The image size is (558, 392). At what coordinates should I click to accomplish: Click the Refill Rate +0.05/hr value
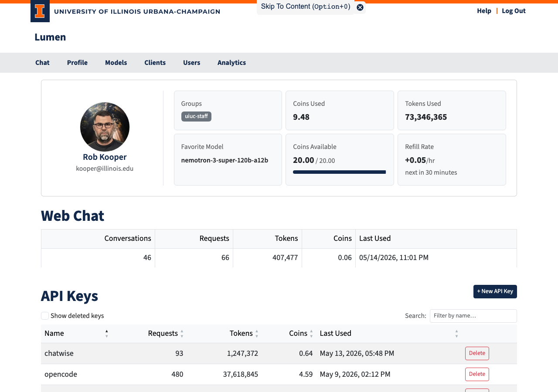coord(420,160)
